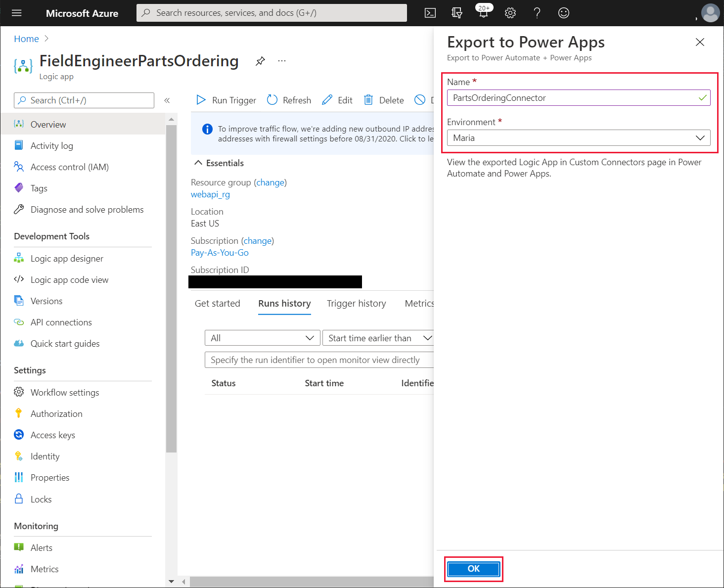The height and width of the screenshot is (588, 724).
Task: Switch to the Get started tab
Action: (x=217, y=303)
